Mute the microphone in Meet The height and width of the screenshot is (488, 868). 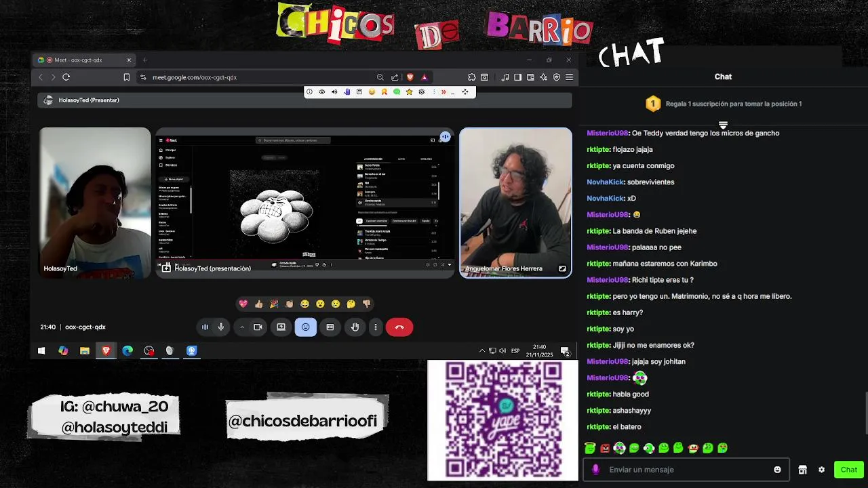tap(220, 327)
